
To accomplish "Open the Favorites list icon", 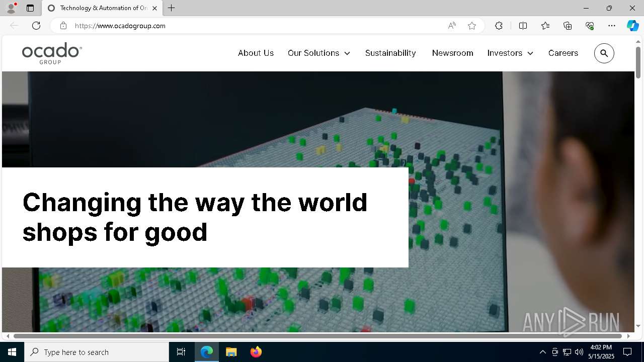I will point(545,26).
